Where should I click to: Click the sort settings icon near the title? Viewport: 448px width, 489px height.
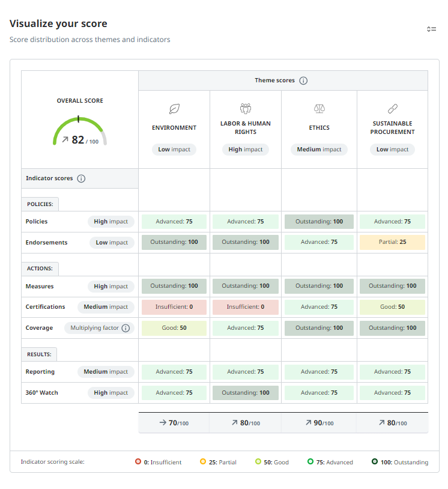(x=432, y=29)
